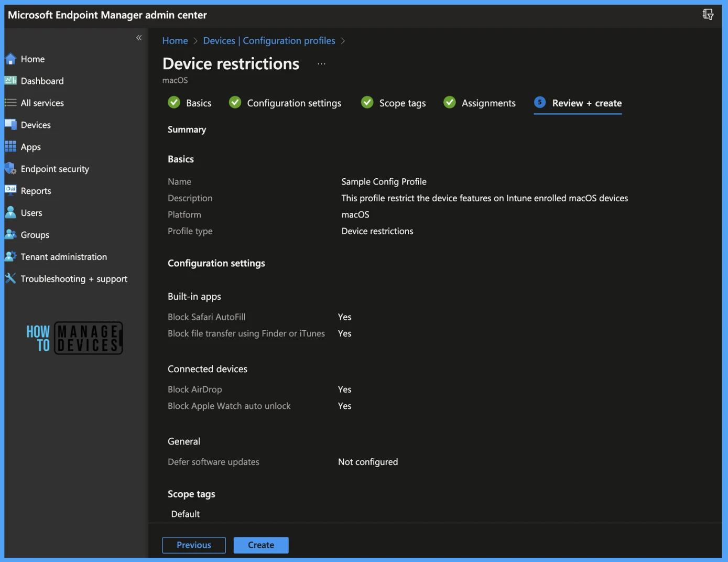Open the Basics step tab
The width and height of the screenshot is (728, 562).
(x=190, y=103)
